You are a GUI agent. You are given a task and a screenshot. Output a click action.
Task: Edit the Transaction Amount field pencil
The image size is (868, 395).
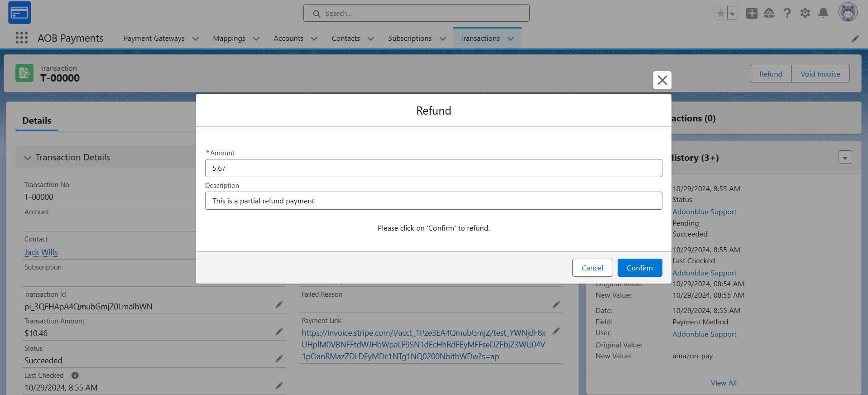coord(279,332)
